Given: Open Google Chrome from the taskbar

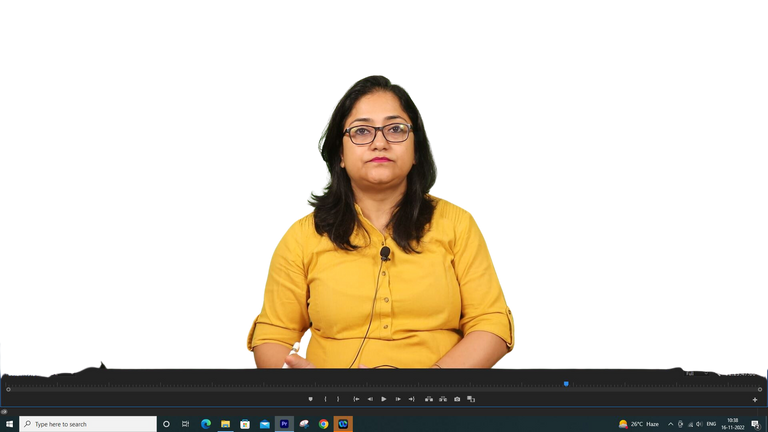Looking at the screenshot, I should [323, 424].
